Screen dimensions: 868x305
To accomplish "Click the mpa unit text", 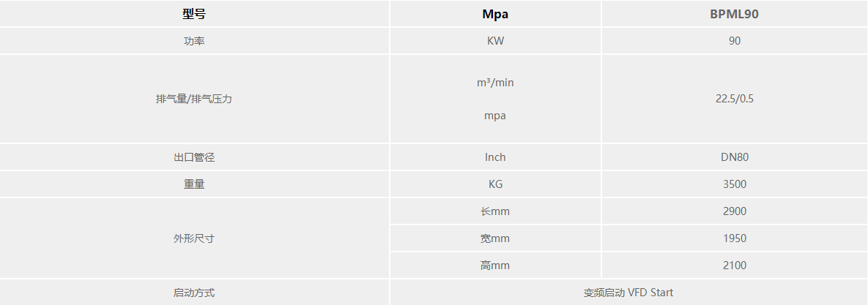I will click(x=495, y=116).
